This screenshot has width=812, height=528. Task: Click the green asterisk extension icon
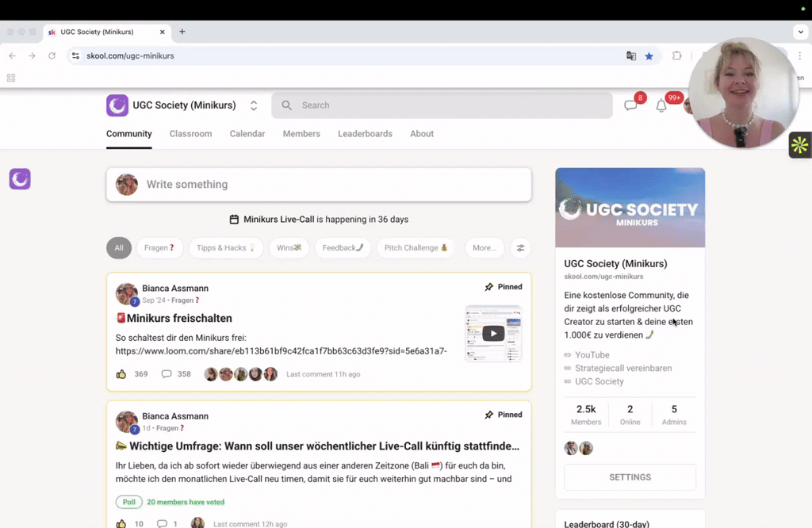pos(800,145)
